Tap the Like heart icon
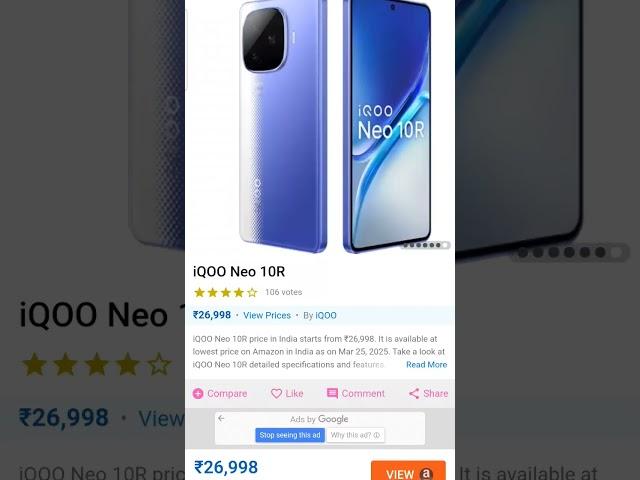The width and height of the screenshot is (640, 480). point(276,393)
